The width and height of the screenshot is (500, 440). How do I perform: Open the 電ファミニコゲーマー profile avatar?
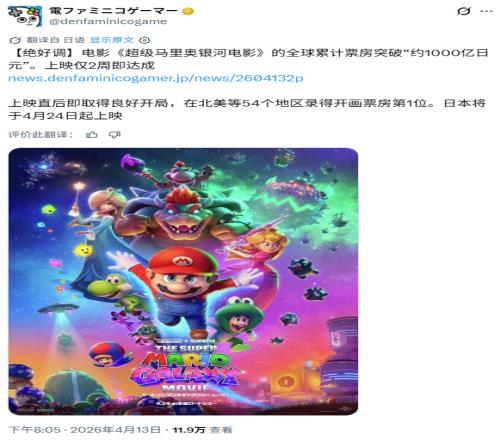point(25,16)
